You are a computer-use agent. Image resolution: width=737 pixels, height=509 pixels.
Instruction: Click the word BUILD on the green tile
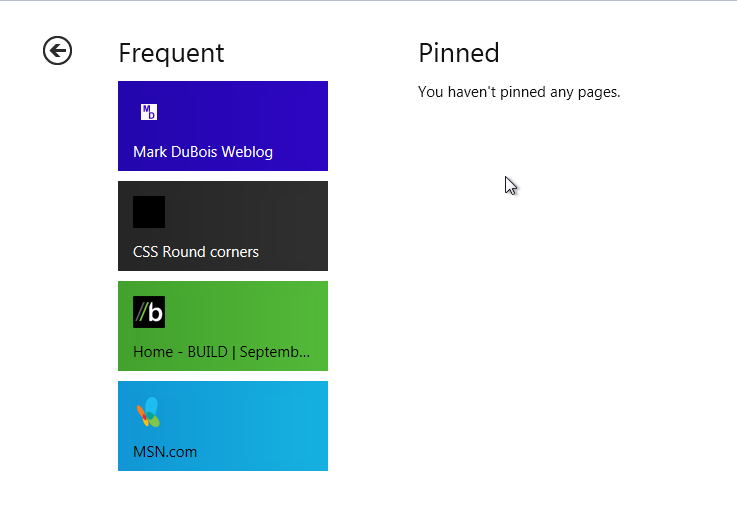pyautogui.click(x=208, y=352)
